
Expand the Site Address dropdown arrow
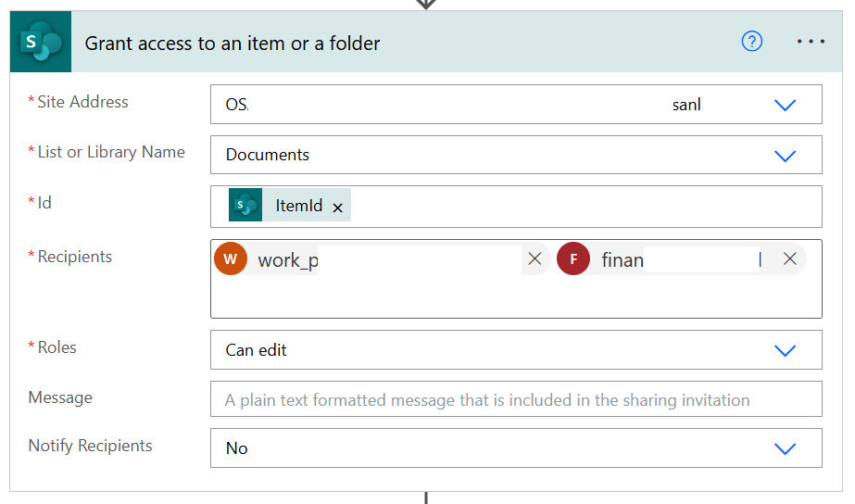(x=785, y=105)
